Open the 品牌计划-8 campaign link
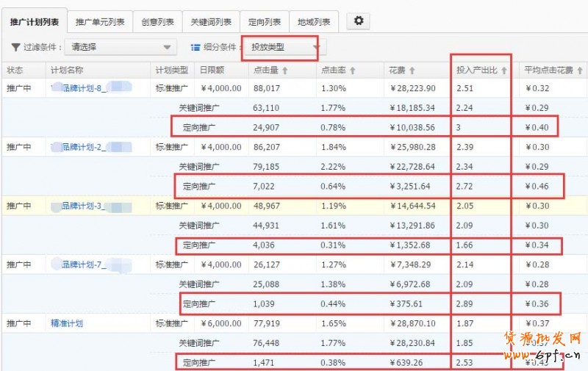 (x=85, y=88)
